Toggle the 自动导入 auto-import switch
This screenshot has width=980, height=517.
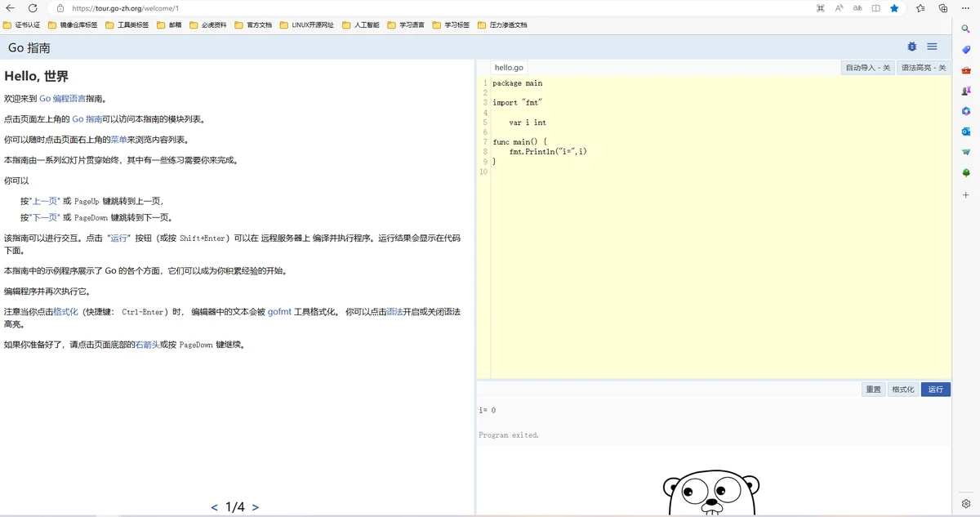[867, 68]
